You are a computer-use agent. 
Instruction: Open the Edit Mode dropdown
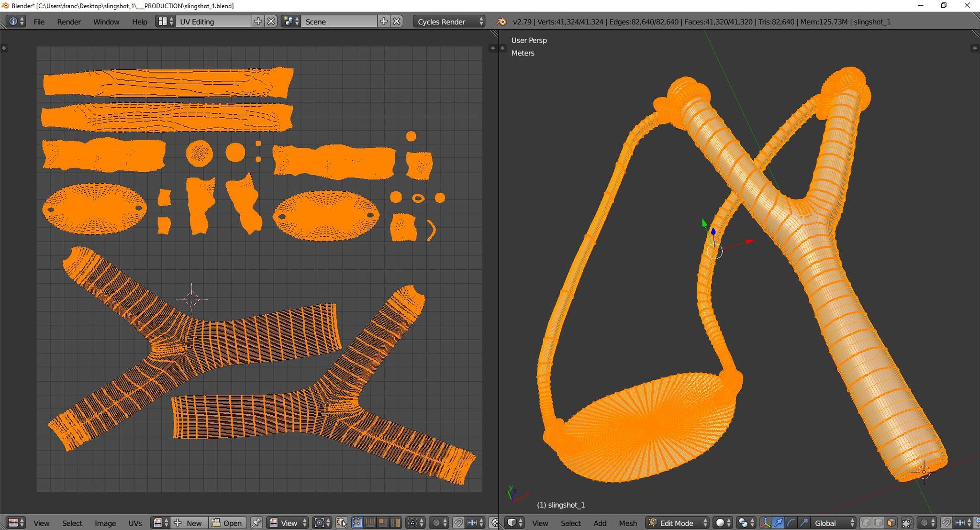(676, 523)
